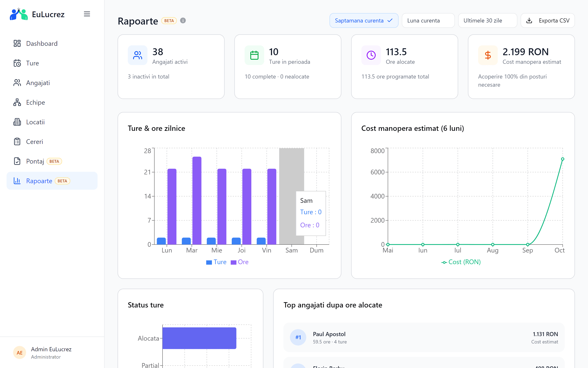The width and height of the screenshot is (588, 368).
Task: Select the Luna curenta period filter
Action: click(x=428, y=21)
